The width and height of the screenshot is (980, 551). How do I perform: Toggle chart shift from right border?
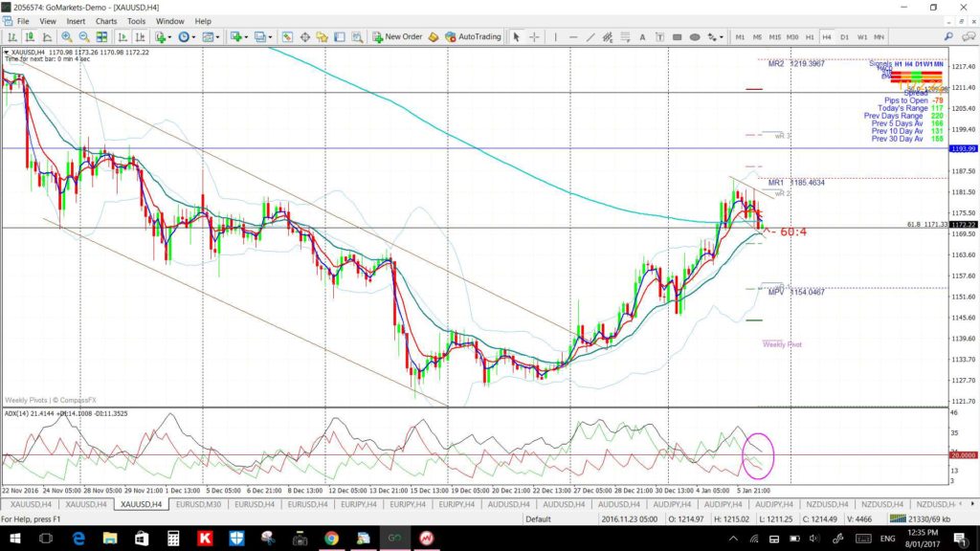click(140, 37)
